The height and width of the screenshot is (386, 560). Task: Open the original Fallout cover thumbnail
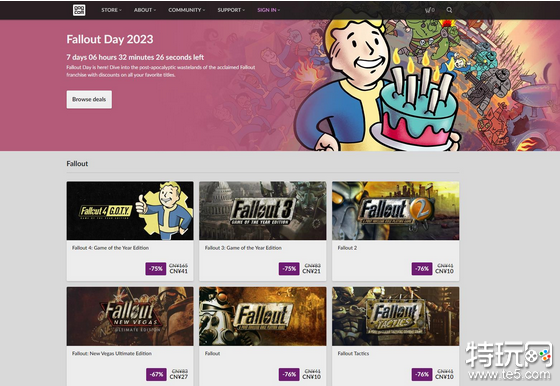tap(262, 316)
